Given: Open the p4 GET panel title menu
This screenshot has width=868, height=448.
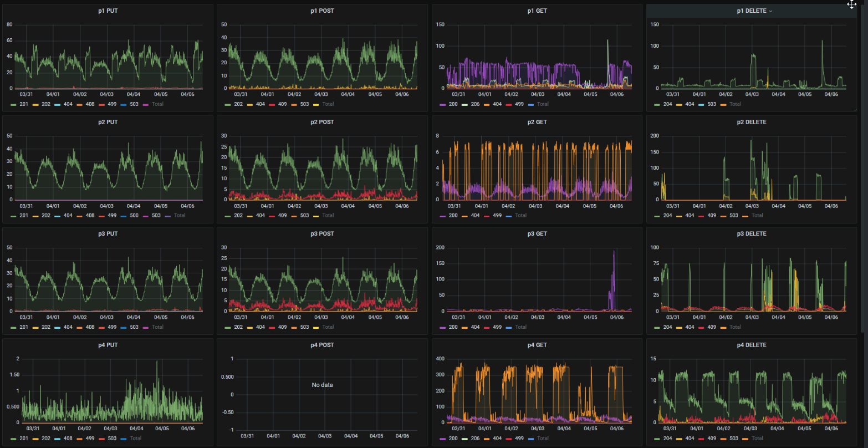Looking at the screenshot, I should click(537, 345).
